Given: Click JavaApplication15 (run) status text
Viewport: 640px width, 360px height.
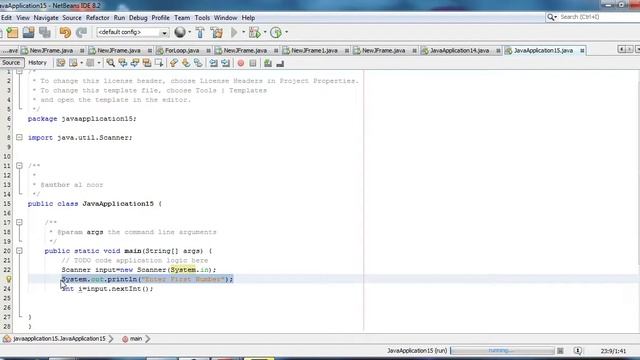Looking at the screenshot, I should 417,351.
